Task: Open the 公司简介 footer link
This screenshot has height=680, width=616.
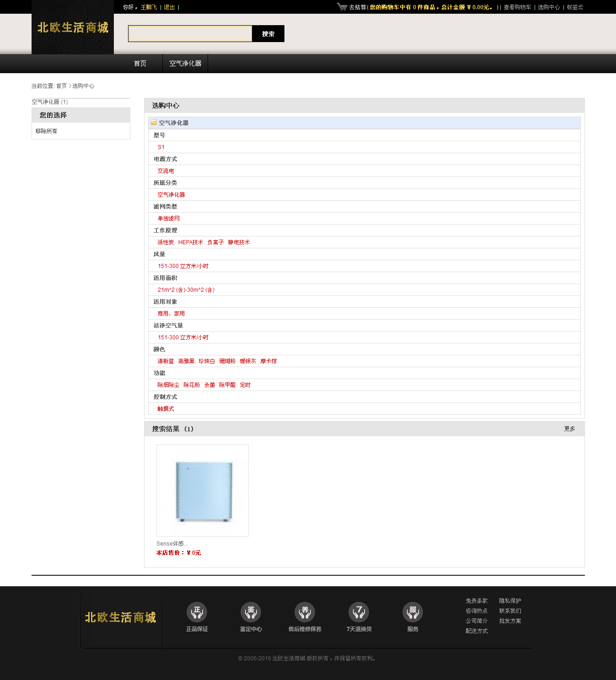Action: coord(477,621)
